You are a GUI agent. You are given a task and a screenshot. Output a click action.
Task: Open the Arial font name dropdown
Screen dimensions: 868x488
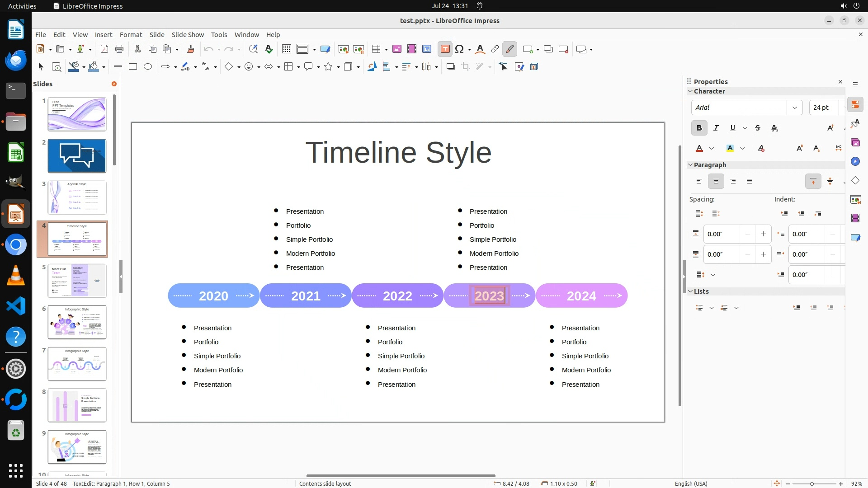[794, 108]
